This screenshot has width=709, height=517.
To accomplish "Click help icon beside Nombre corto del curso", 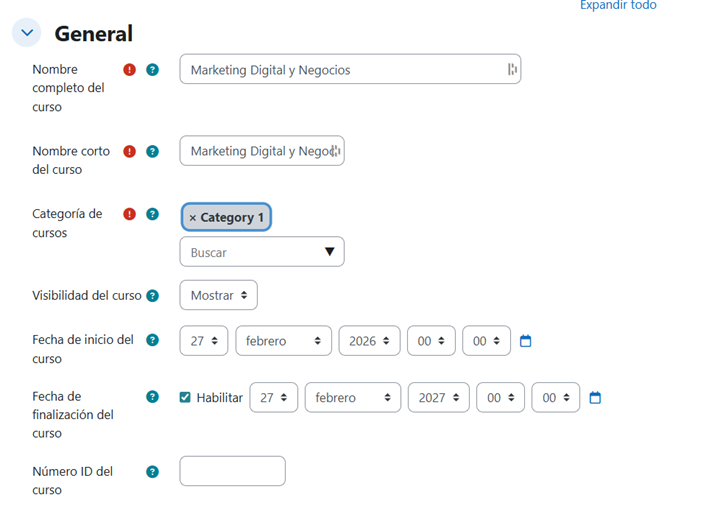I will tap(153, 152).
